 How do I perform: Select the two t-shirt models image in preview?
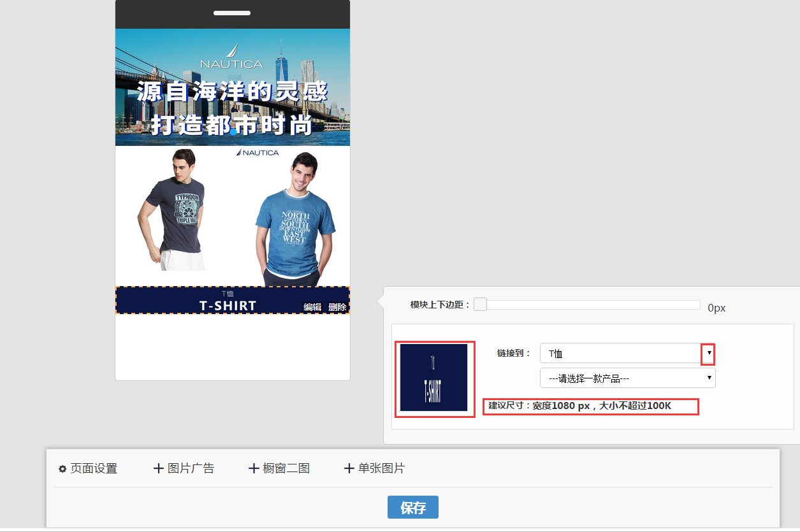click(x=233, y=216)
